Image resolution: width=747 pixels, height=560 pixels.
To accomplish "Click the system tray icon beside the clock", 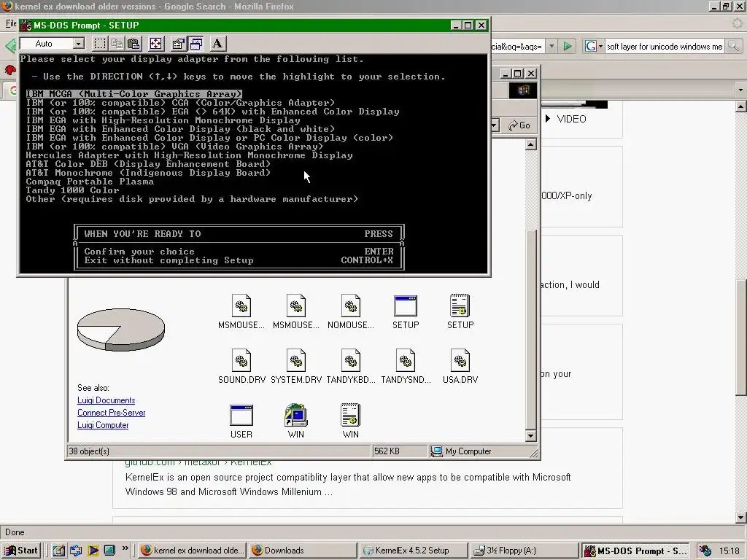I will click(705, 551).
